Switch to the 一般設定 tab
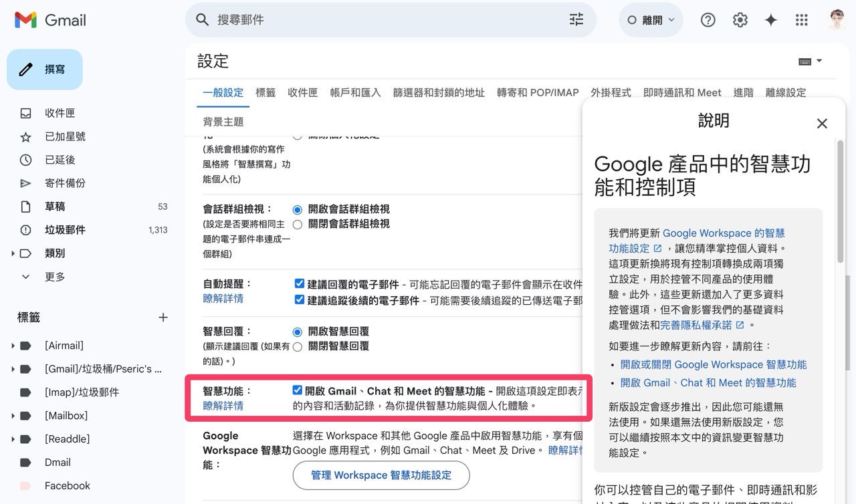The image size is (856, 504). (x=223, y=93)
